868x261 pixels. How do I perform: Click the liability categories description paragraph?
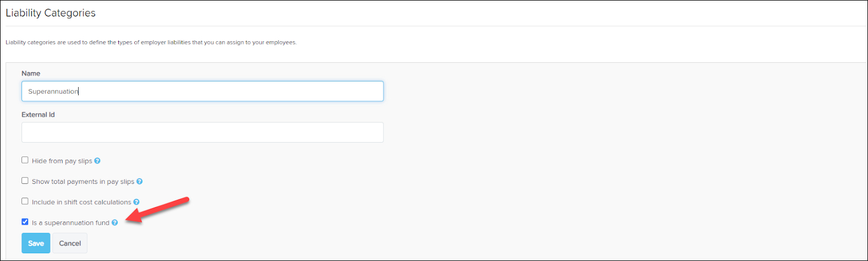pyautogui.click(x=151, y=42)
